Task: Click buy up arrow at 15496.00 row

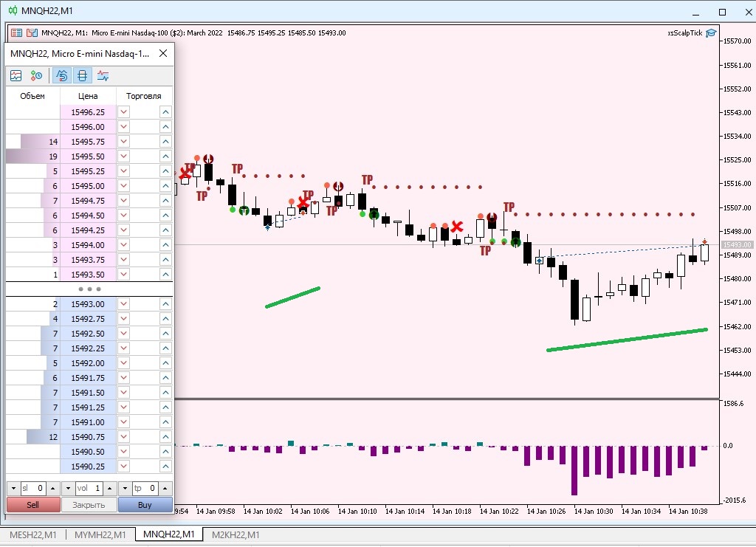Action: click(165, 127)
